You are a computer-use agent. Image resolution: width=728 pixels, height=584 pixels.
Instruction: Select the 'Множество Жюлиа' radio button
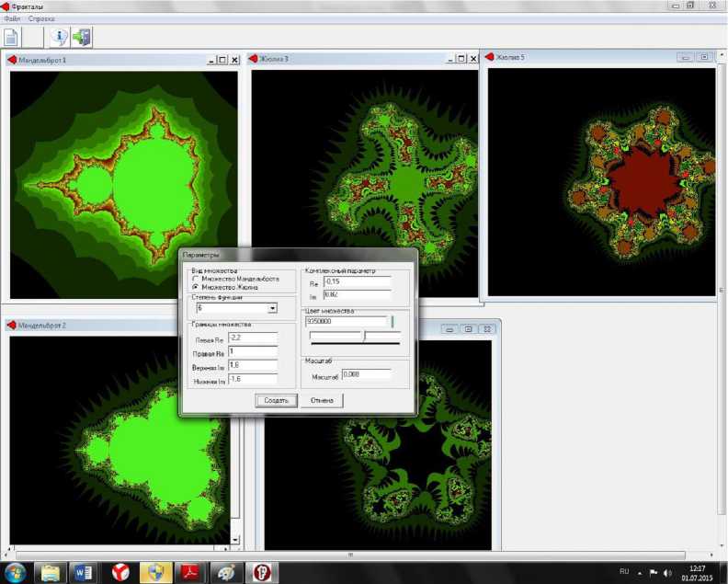[x=194, y=287]
